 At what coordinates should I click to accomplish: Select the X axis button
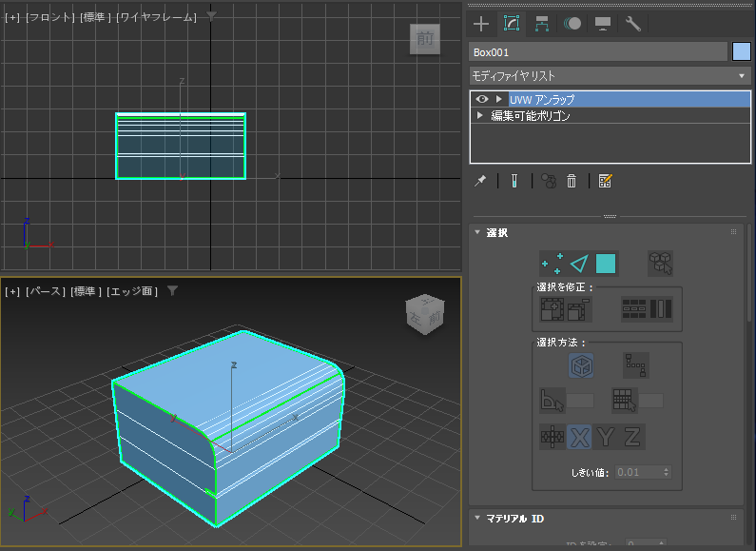coord(579,437)
